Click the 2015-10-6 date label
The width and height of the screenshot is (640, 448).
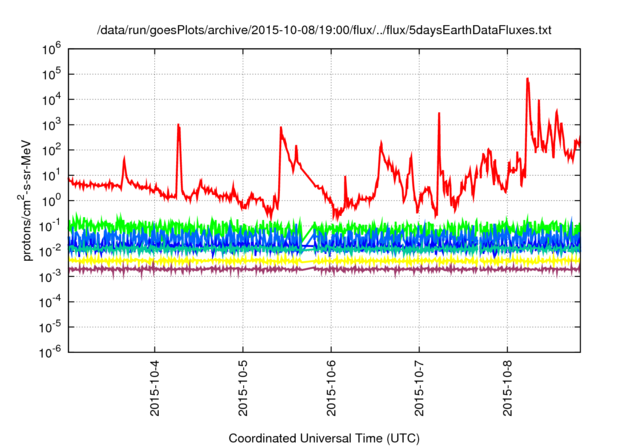pos(331,388)
